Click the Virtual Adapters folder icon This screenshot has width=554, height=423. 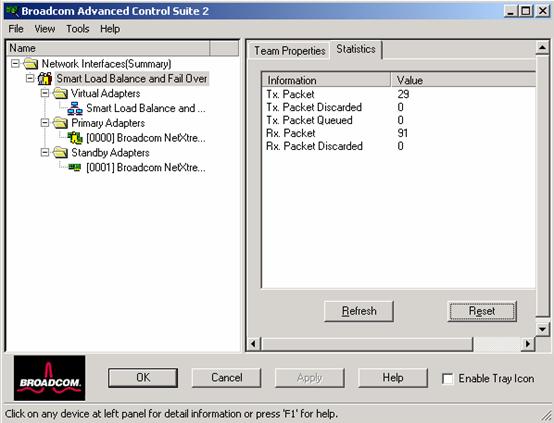click(60, 94)
